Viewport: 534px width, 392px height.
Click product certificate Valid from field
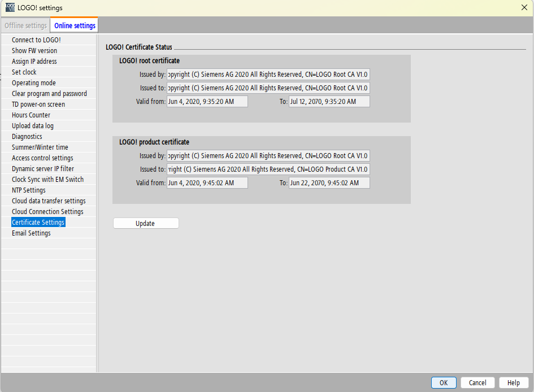click(207, 183)
